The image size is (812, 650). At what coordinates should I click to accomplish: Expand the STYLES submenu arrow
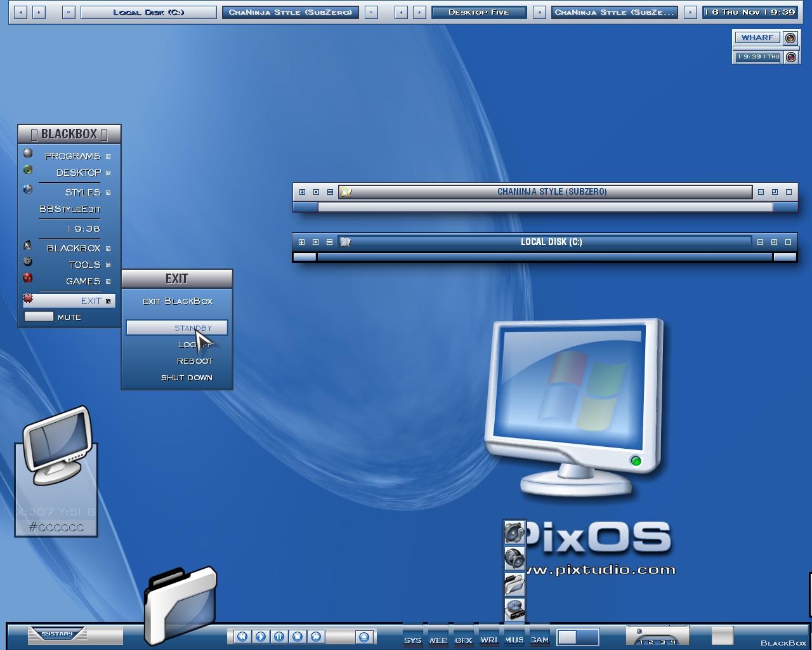point(108,192)
